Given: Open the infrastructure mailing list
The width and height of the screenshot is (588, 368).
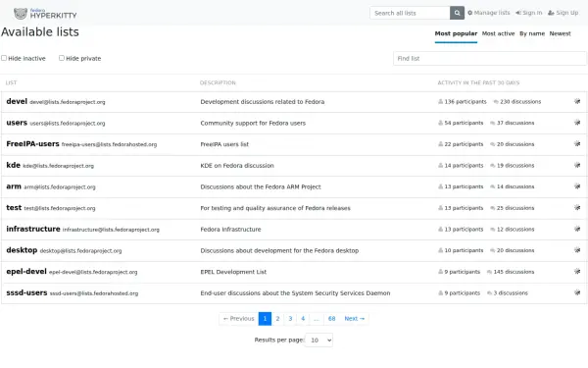Looking at the screenshot, I should pyautogui.click(x=33, y=229).
